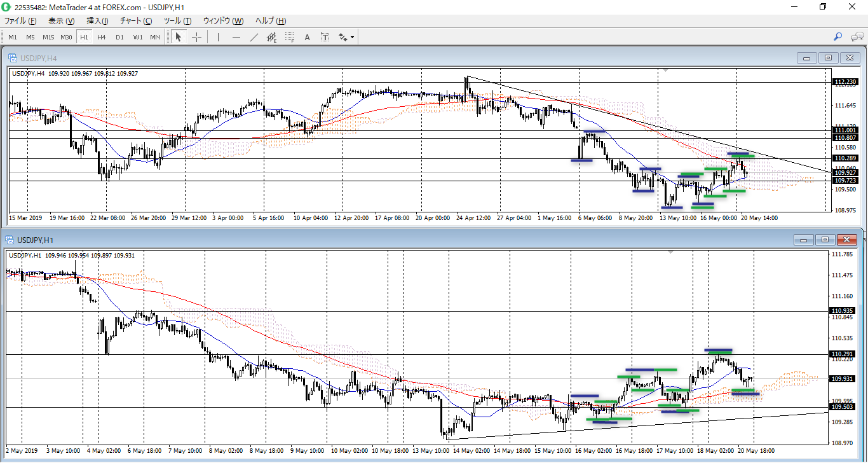Switch timeframe to H4
Image resolution: width=868 pixels, height=463 pixels.
(x=102, y=37)
